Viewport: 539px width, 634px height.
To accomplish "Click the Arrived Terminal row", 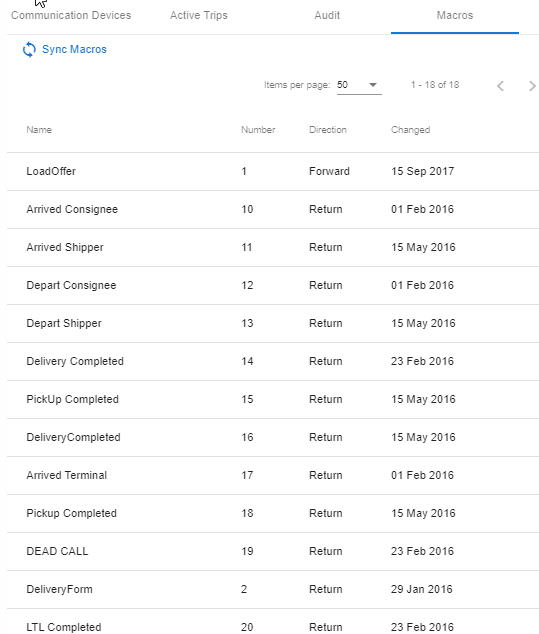I will pyautogui.click(x=273, y=476).
